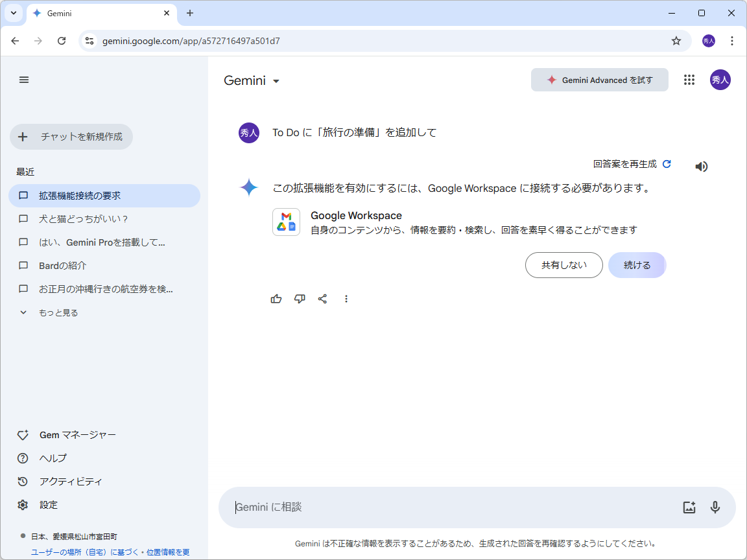
Task: Give the response a thumbs down
Action: point(300,298)
